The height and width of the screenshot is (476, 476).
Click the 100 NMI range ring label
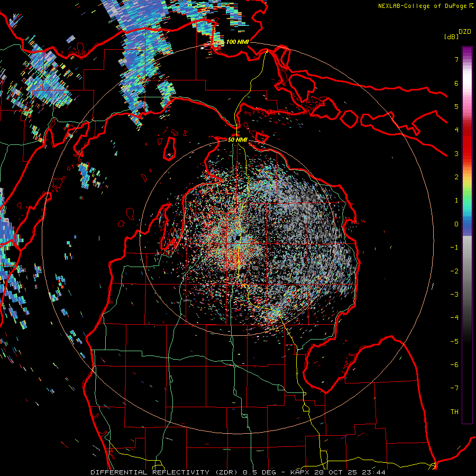pos(237,42)
